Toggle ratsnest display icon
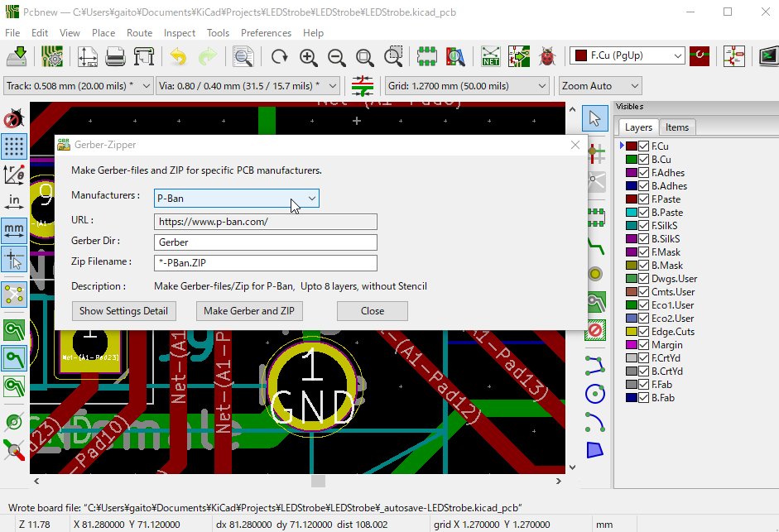779x532 pixels. [14, 295]
